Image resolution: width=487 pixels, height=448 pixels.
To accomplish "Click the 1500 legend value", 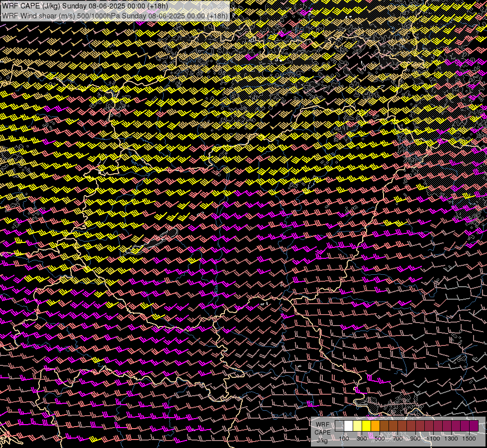I will click(469, 439).
